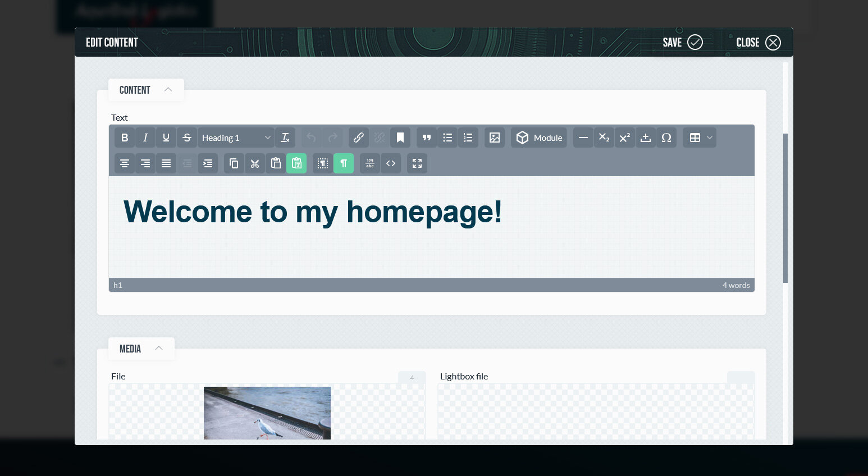Insert a link with the chain icon
868x476 pixels.
pos(358,138)
